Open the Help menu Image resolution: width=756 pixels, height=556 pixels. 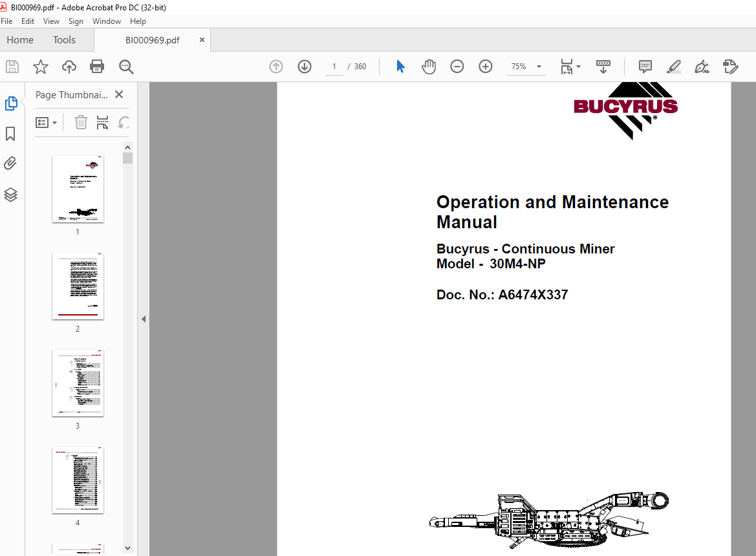coord(138,21)
